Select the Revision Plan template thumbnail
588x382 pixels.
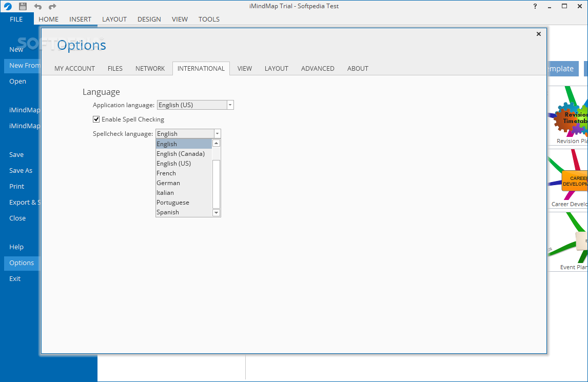[568, 115]
